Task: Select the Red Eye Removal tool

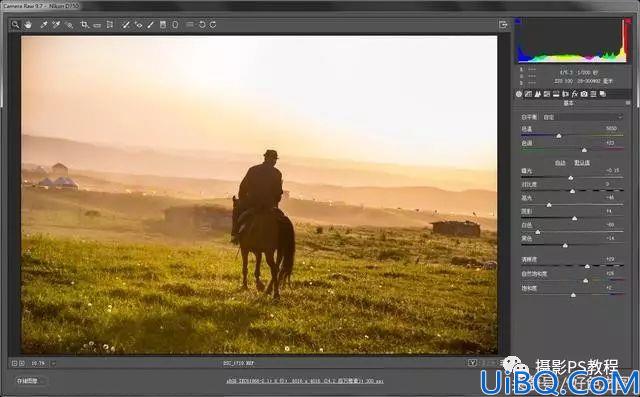Action: click(x=138, y=24)
